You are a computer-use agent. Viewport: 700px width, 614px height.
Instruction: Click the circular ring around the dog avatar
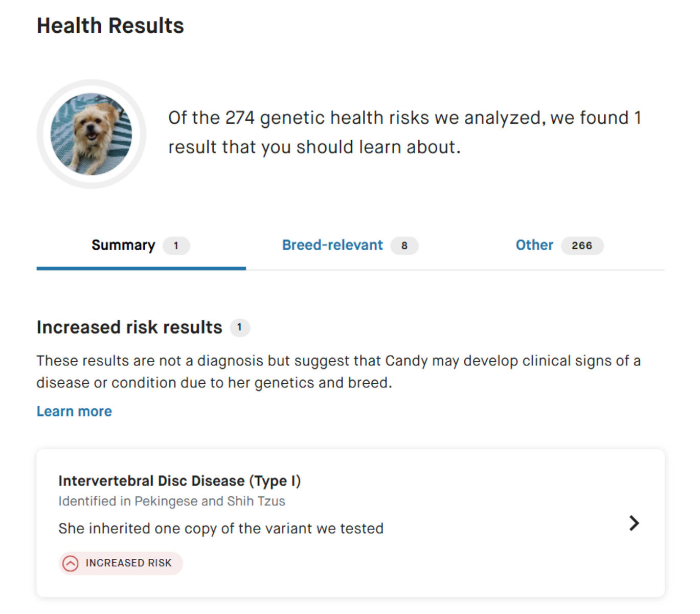tap(91, 83)
